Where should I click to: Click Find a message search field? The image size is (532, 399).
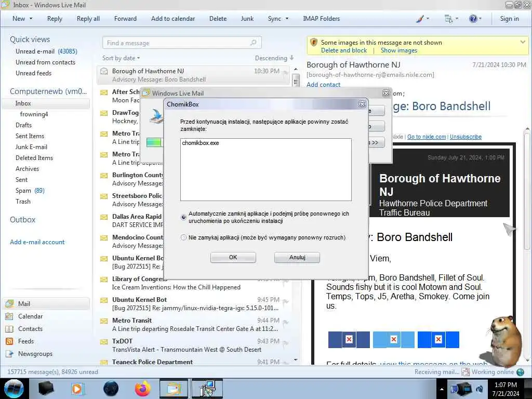(182, 43)
